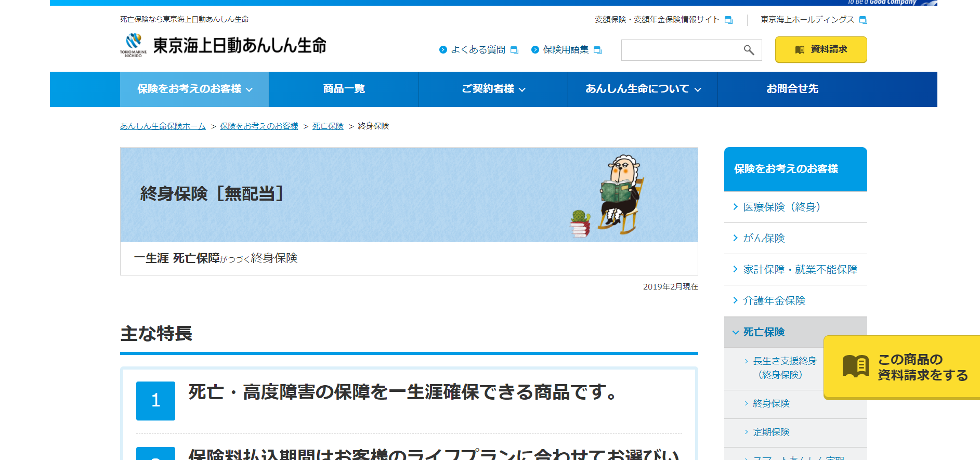The image size is (980, 460).
Task: Open 医療保険（終身） in sidebar
Action: [795, 207]
